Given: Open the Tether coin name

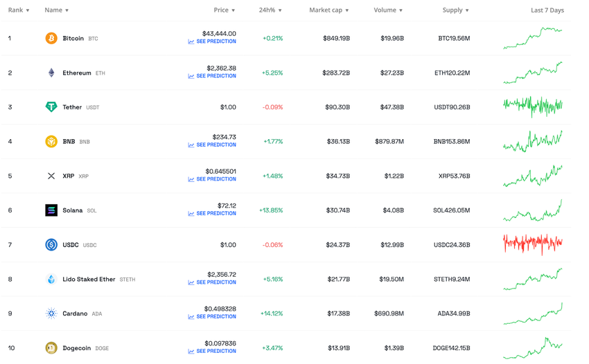Looking at the screenshot, I should (72, 107).
